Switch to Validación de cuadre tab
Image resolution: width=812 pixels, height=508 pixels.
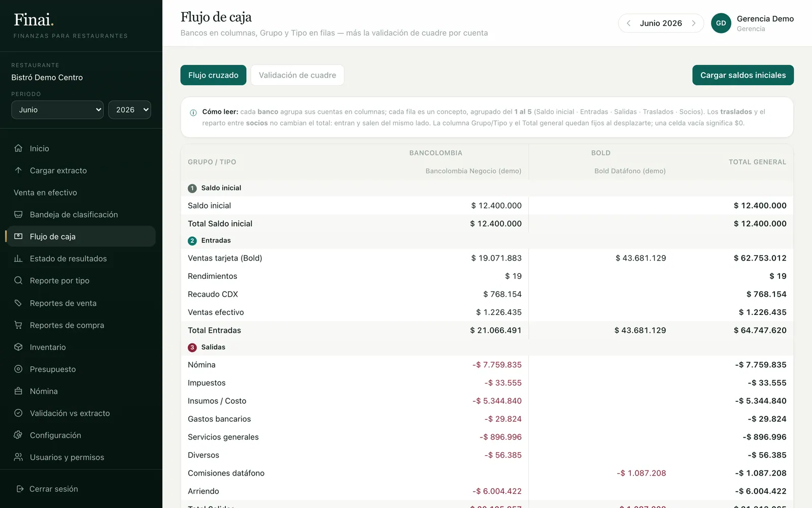tap(297, 75)
